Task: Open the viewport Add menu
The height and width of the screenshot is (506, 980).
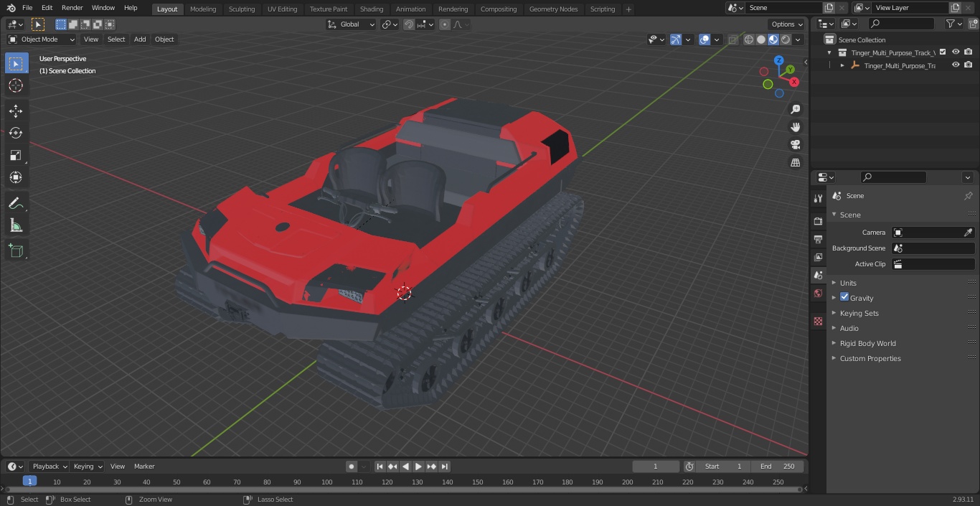Action: pyautogui.click(x=140, y=39)
